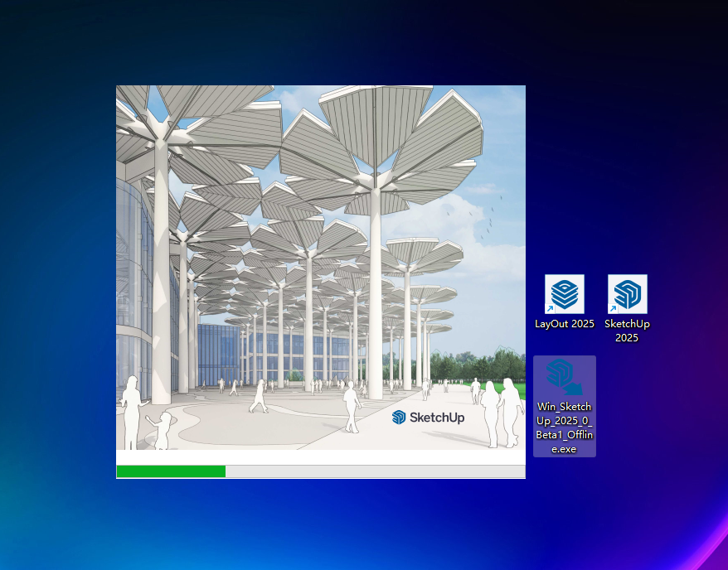
Task: Select the LayOut 2025 desktop icon
Action: point(564,294)
